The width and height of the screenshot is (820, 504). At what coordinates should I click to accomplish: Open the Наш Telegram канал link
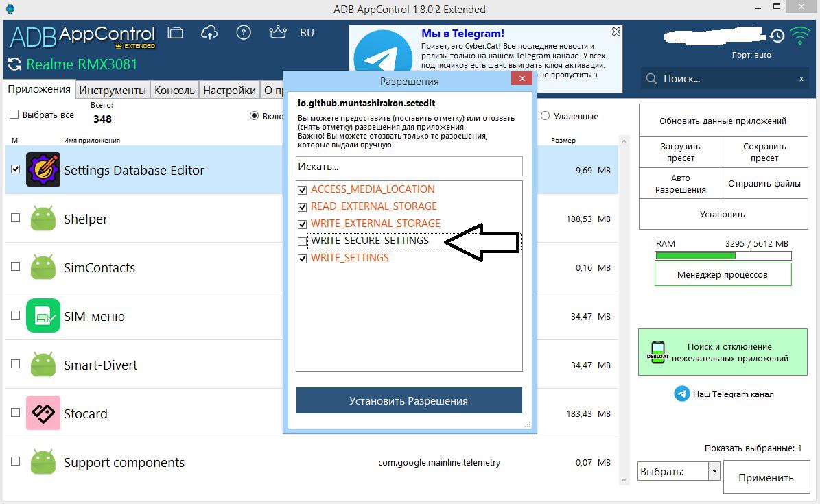point(733,394)
